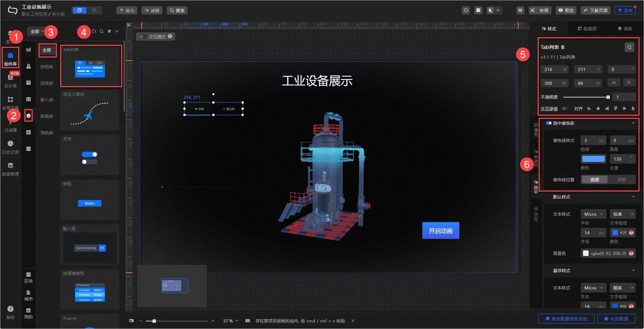Search components with the library magnifier icon
The height and width of the screenshot is (329, 644).
pos(102,31)
